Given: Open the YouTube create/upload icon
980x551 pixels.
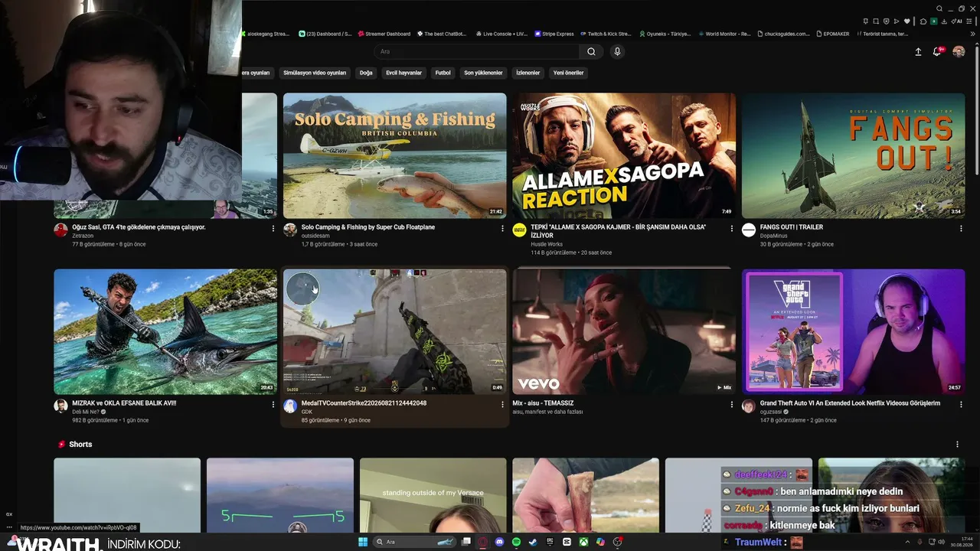Looking at the screenshot, I should (x=918, y=51).
